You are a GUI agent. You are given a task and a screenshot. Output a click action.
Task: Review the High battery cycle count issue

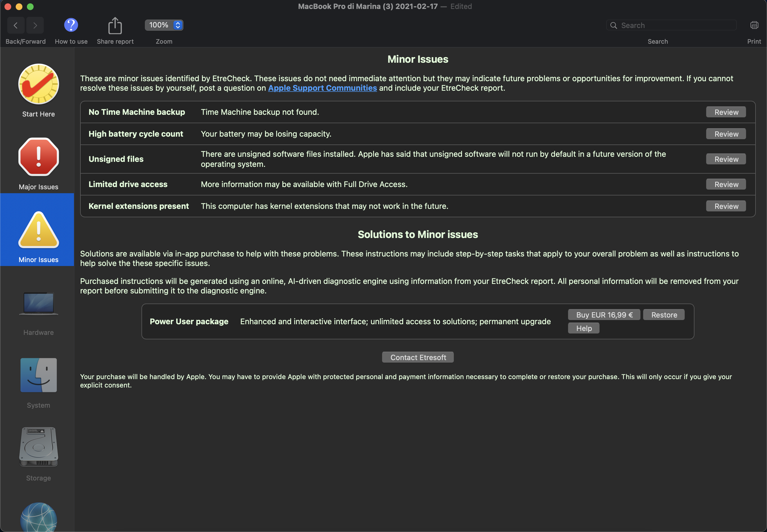[x=726, y=134]
